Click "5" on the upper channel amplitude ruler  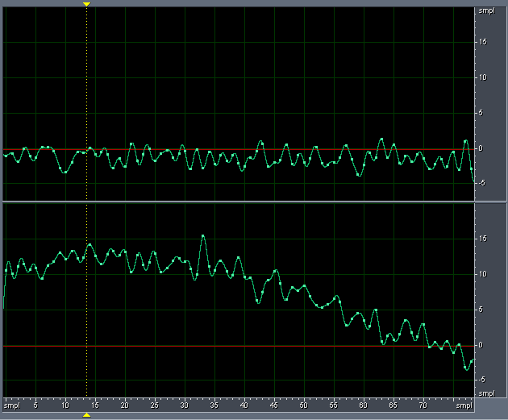coord(481,113)
